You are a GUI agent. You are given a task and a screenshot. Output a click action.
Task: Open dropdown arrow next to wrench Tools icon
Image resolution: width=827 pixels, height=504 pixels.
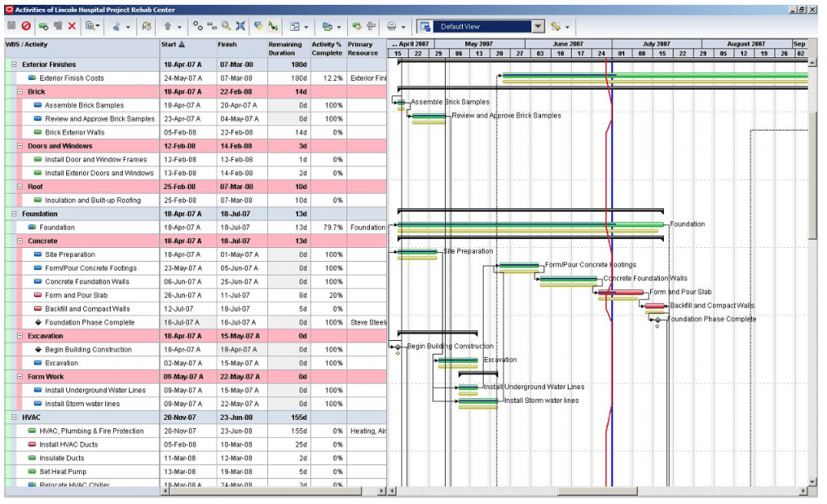coord(567,27)
